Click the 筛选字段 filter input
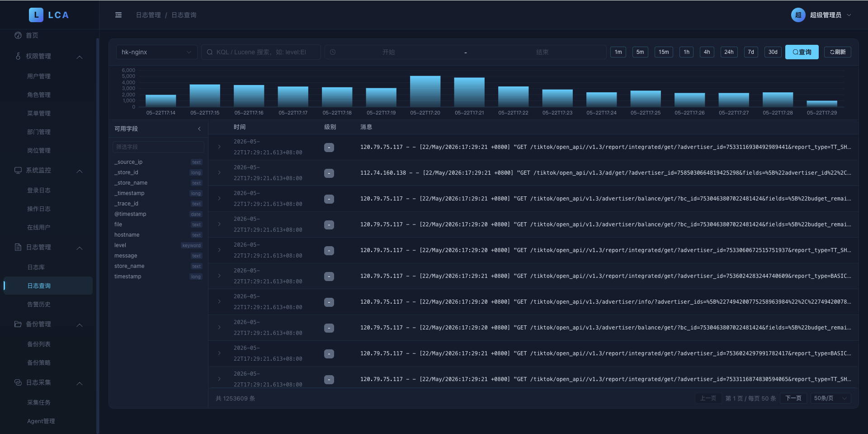Image resolution: width=868 pixels, height=434 pixels. click(x=158, y=147)
